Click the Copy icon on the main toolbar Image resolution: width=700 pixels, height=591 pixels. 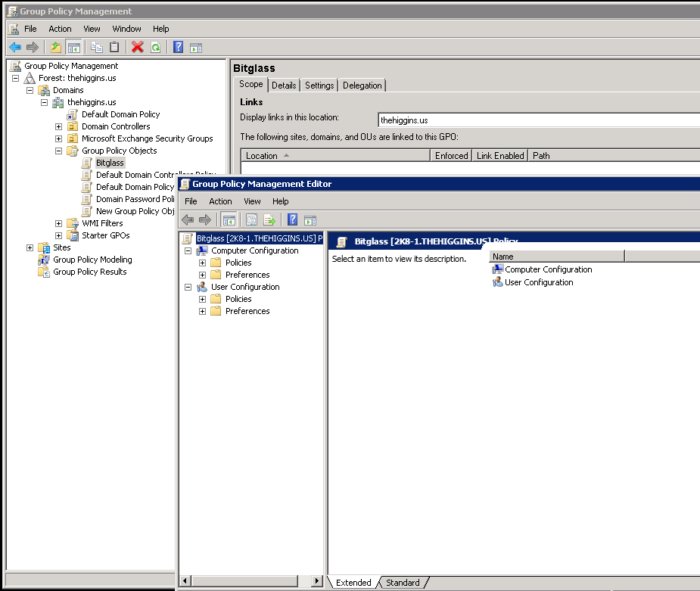[x=97, y=47]
